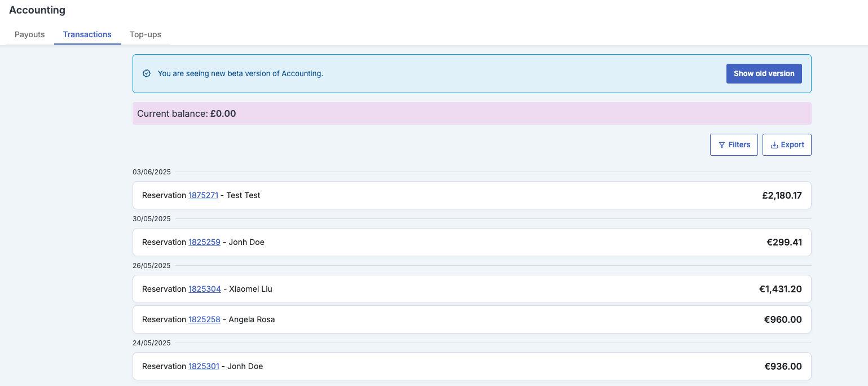Click the date heading 03/06/2025
The width and height of the screenshot is (868, 386).
point(152,172)
